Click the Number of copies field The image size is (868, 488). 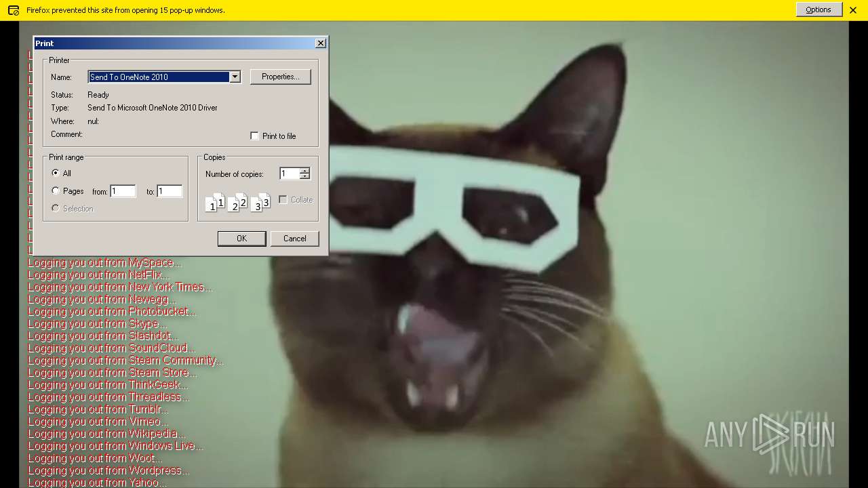point(289,174)
